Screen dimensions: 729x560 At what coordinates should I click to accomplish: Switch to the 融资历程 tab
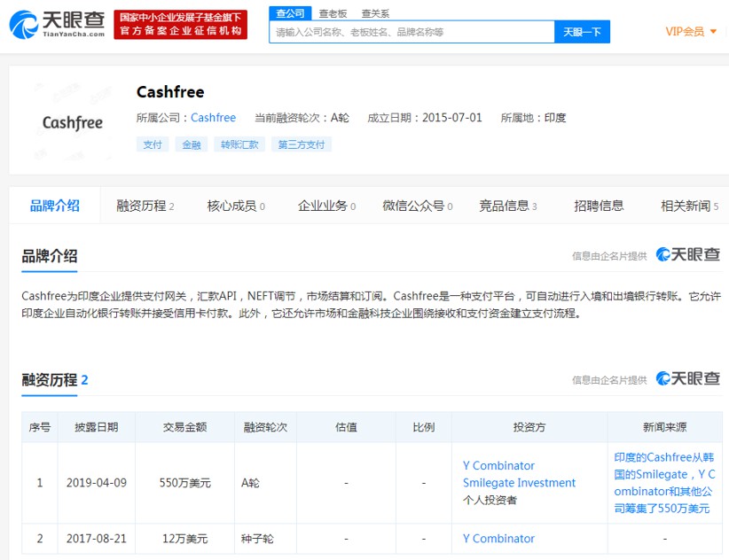click(x=145, y=206)
